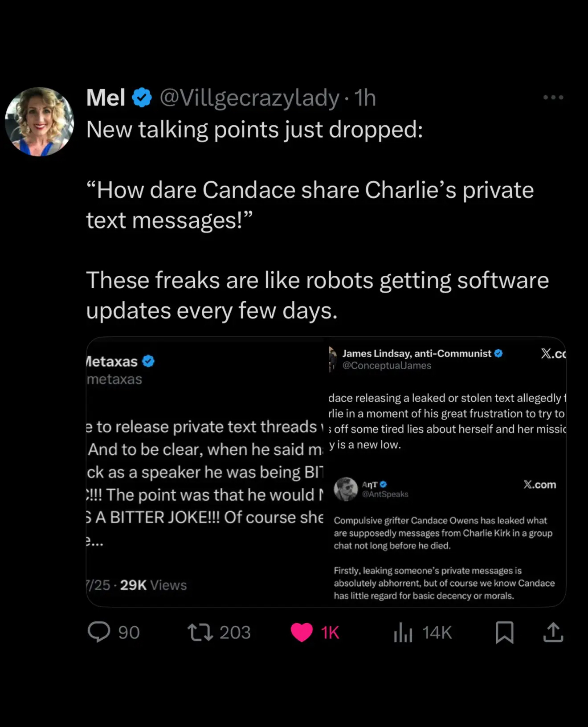The image size is (588, 727).
Task: Click the AnT avatar in the embedded image
Action: pos(346,489)
